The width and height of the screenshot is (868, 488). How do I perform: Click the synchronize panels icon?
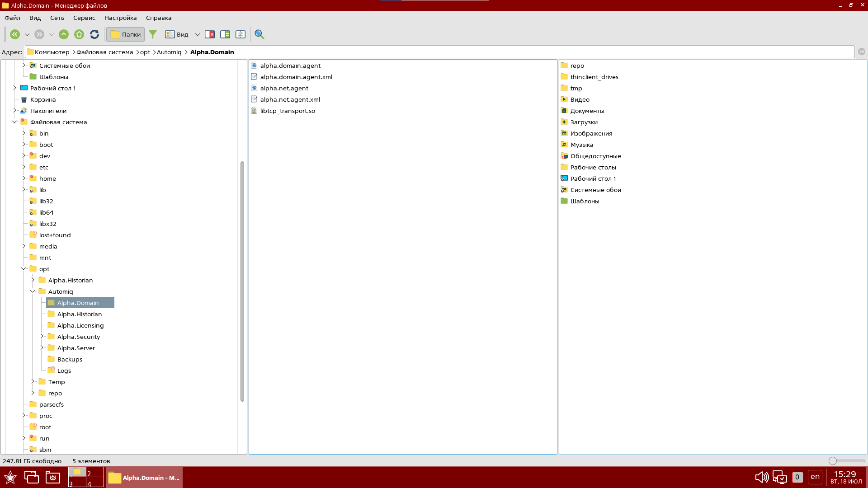(x=241, y=34)
